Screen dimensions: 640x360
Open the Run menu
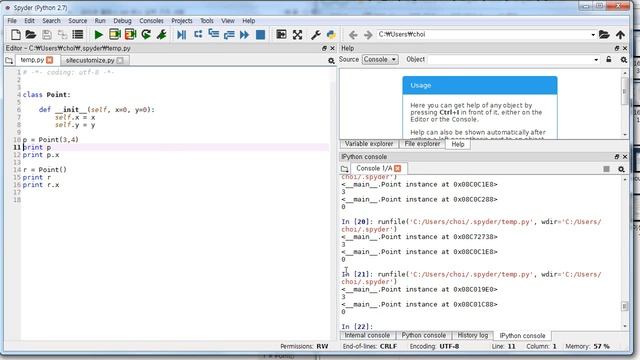pos(100,20)
